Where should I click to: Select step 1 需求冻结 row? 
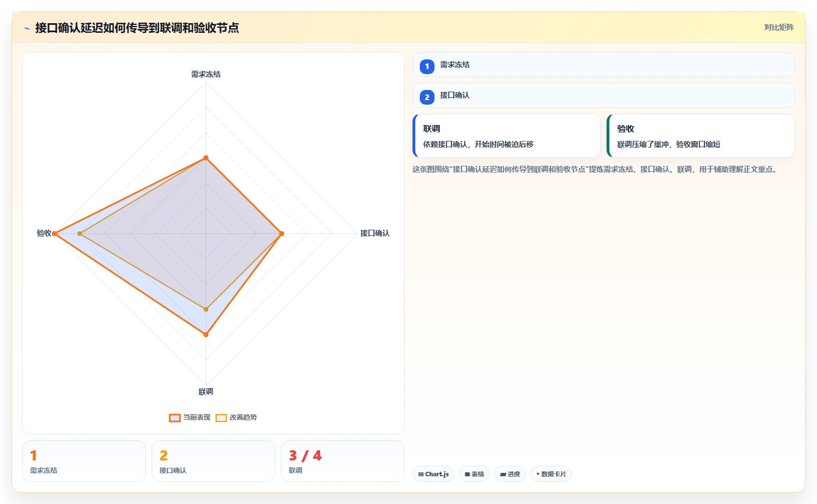pos(603,64)
